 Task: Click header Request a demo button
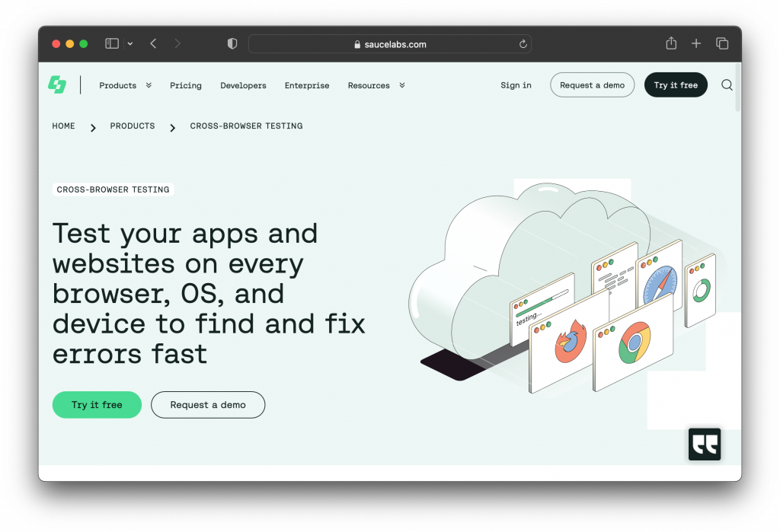[592, 85]
